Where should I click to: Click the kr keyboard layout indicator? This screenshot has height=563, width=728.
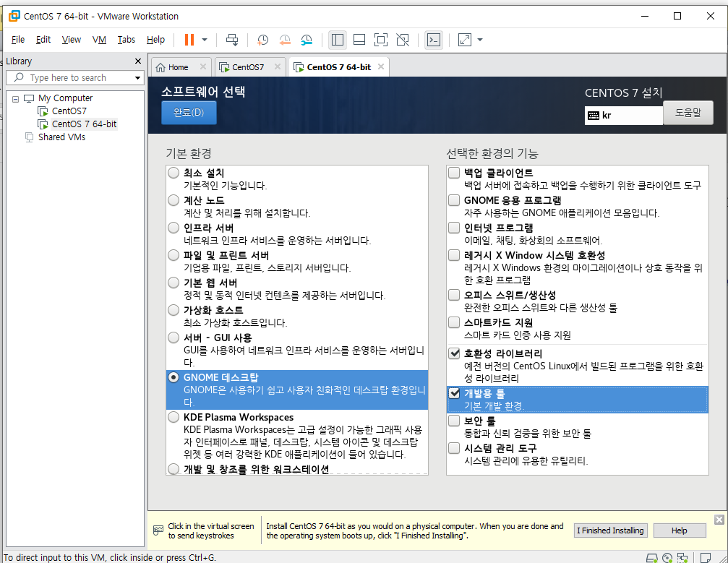[x=623, y=116]
